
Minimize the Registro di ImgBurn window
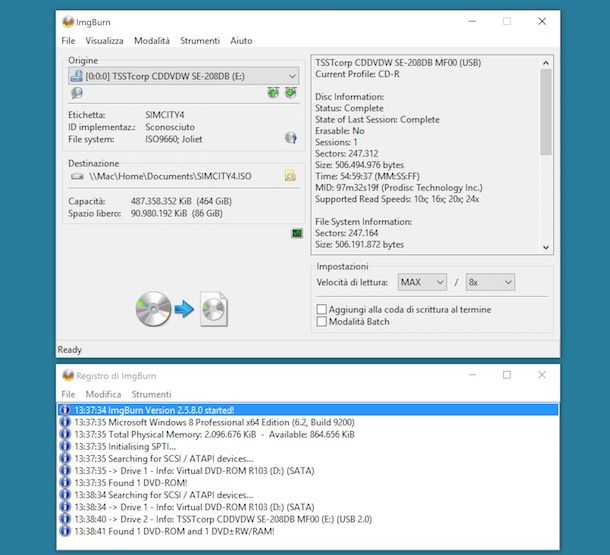coord(472,375)
